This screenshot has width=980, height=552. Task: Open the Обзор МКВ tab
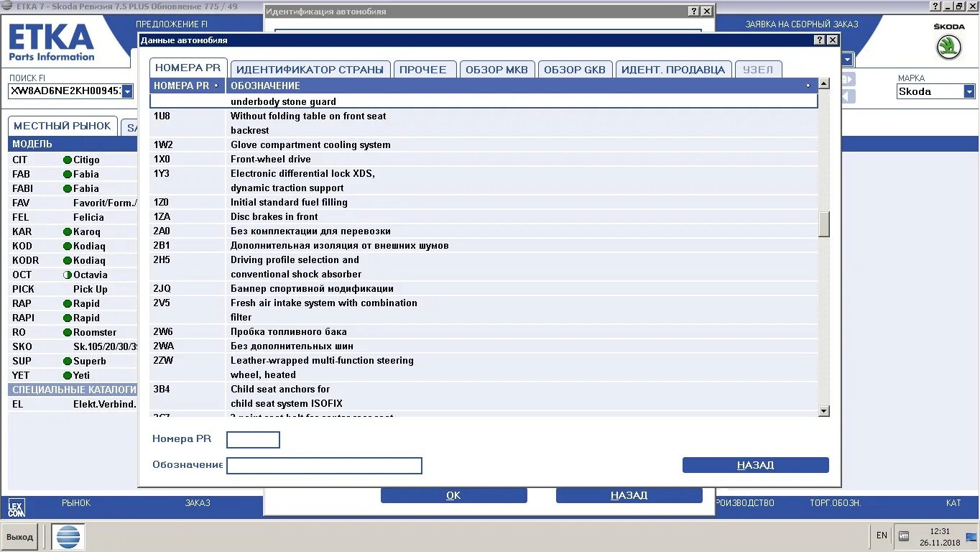tap(496, 70)
